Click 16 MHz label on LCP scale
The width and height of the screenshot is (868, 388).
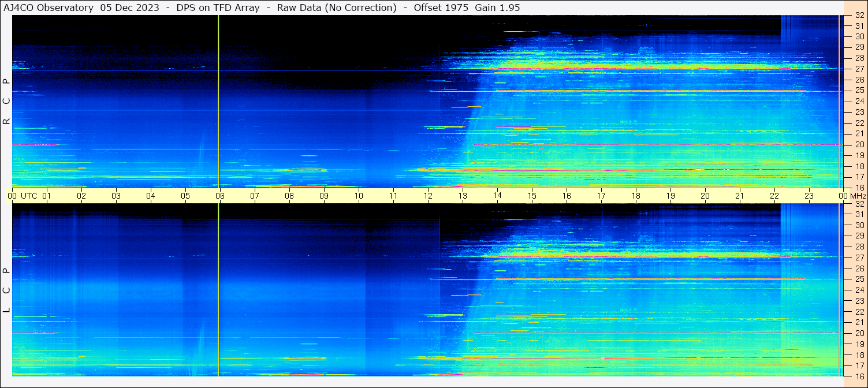(x=859, y=376)
